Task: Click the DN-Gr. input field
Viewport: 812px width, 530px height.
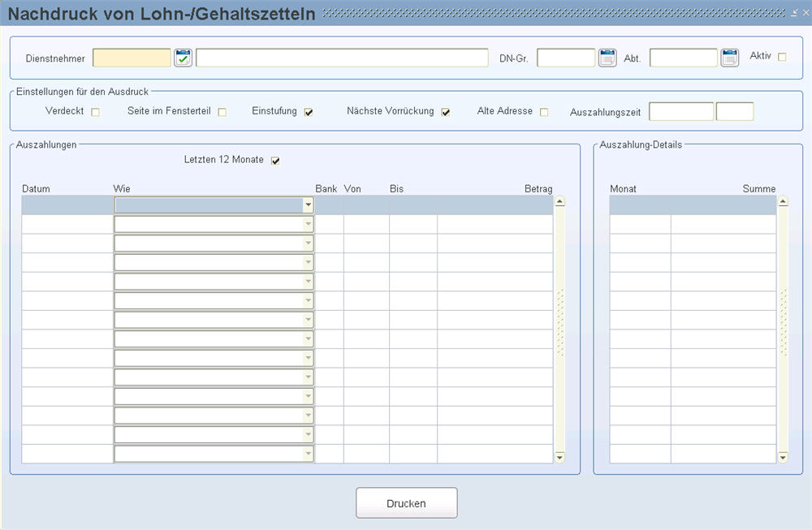Action: tap(566, 58)
